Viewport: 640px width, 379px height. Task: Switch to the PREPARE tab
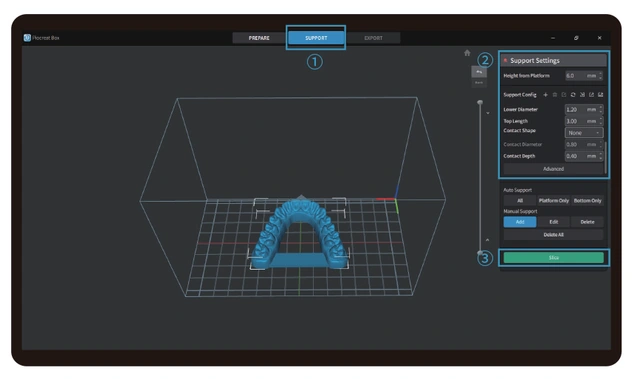[259, 38]
